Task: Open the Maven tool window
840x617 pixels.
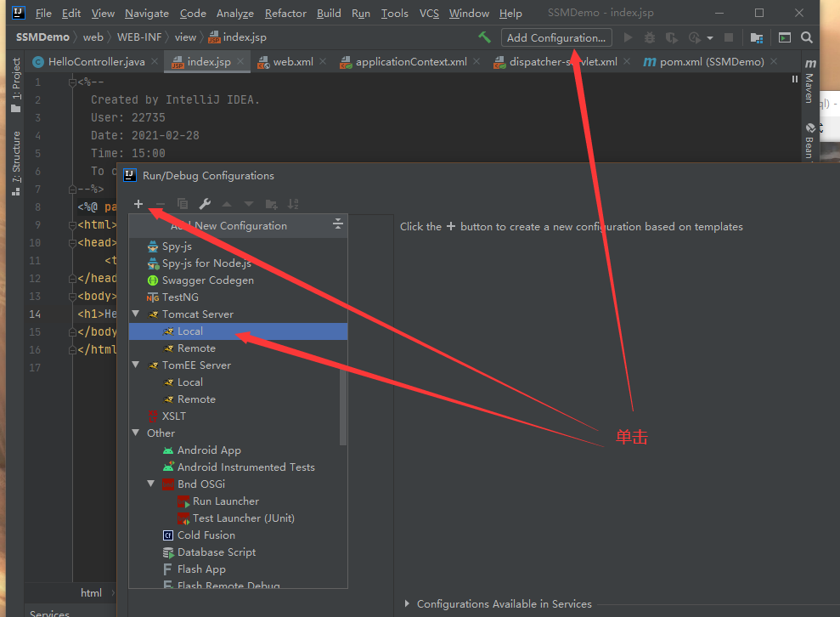Action: click(x=809, y=81)
